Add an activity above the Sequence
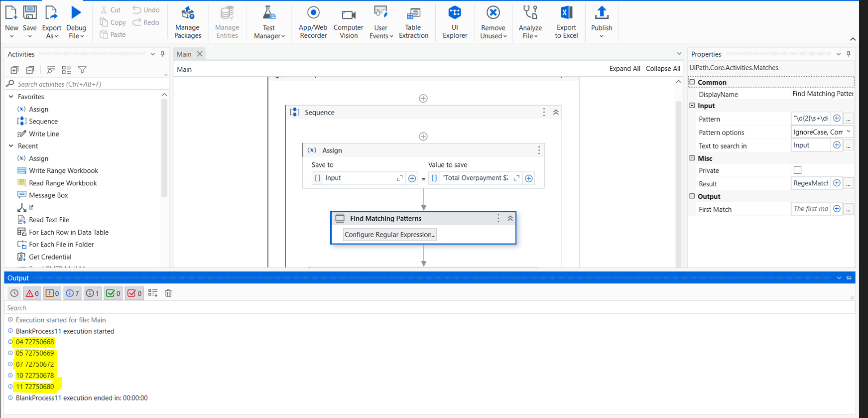 423,99
